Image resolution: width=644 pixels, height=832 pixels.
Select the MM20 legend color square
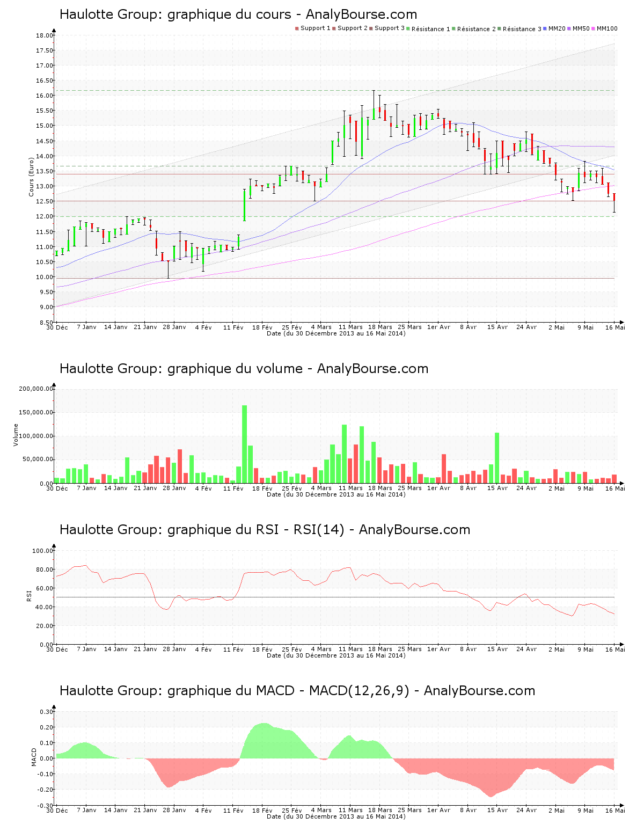pos(545,28)
